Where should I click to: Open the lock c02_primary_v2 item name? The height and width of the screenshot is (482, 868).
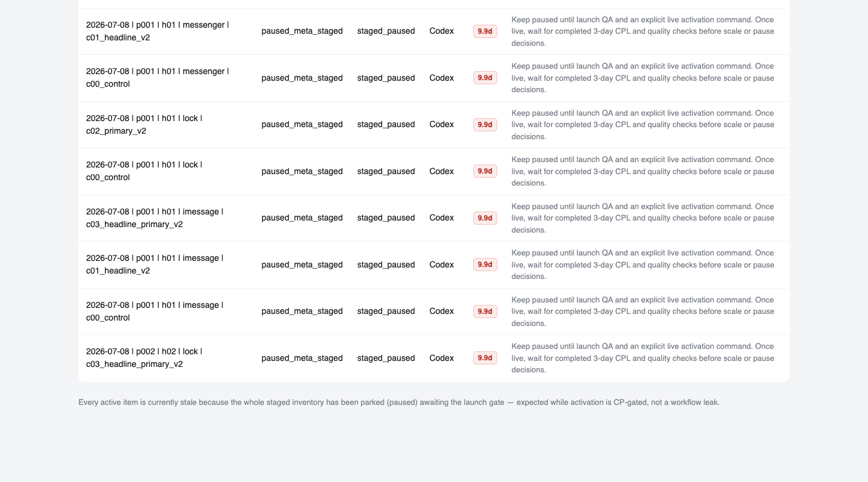click(144, 125)
